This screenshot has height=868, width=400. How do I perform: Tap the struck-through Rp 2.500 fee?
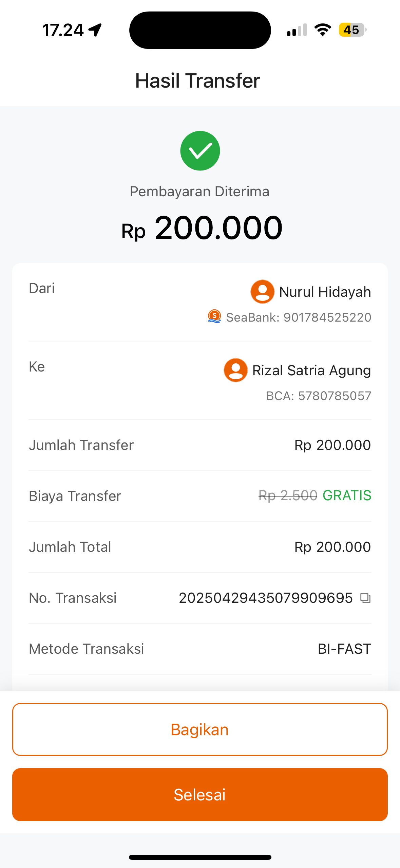288,495
